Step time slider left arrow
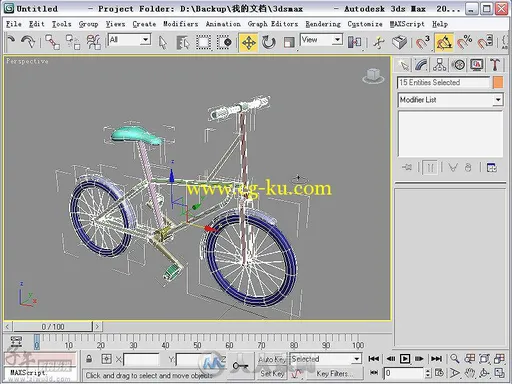The height and width of the screenshot is (384, 512). [x=8, y=327]
